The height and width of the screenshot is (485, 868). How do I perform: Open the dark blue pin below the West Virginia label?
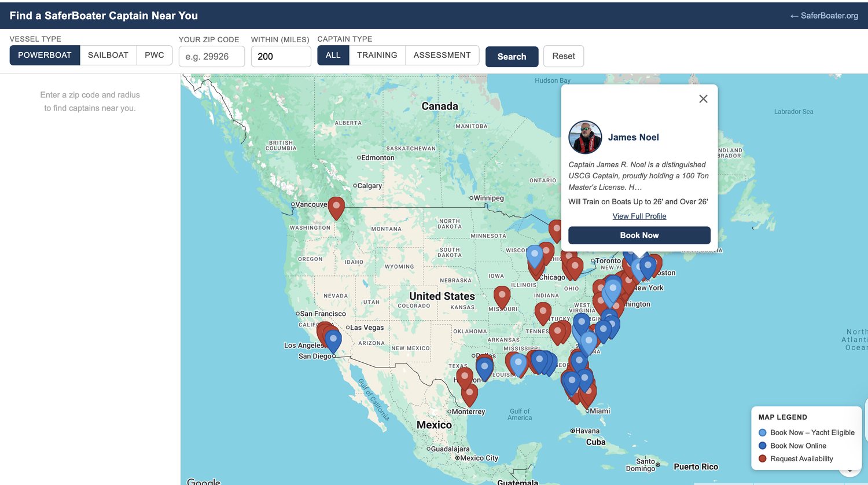click(582, 325)
